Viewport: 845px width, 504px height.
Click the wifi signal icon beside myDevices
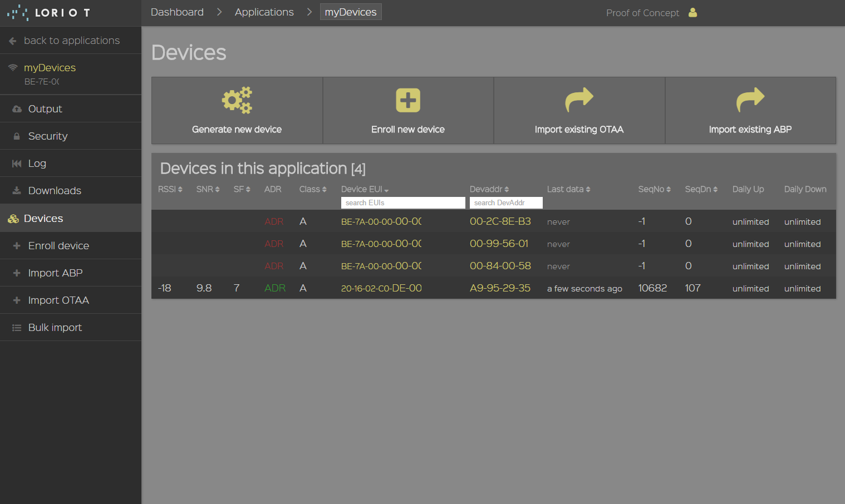point(13,67)
